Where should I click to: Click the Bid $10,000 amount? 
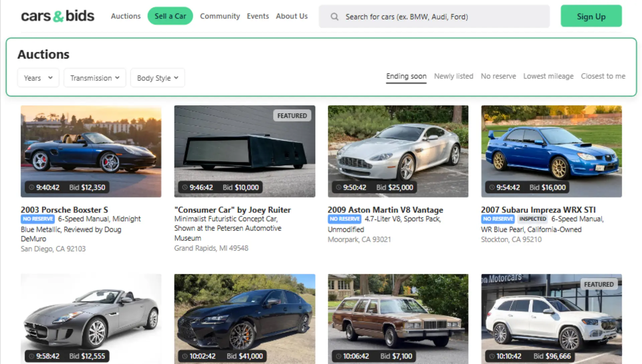[x=241, y=187]
